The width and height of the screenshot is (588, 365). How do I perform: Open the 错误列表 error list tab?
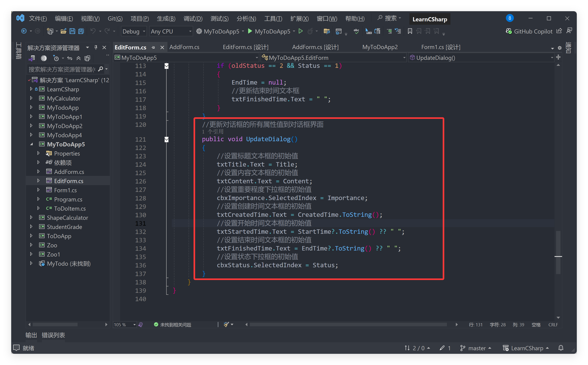pyautogui.click(x=53, y=335)
